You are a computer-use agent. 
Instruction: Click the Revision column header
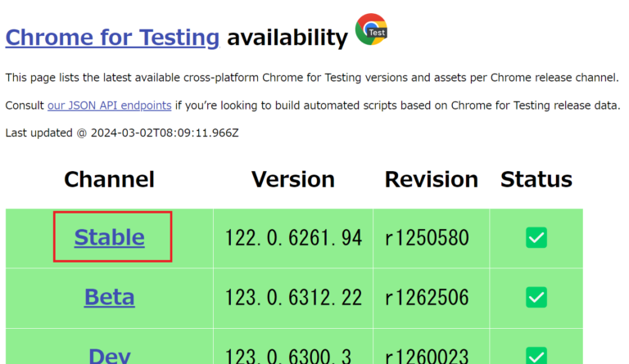431,179
